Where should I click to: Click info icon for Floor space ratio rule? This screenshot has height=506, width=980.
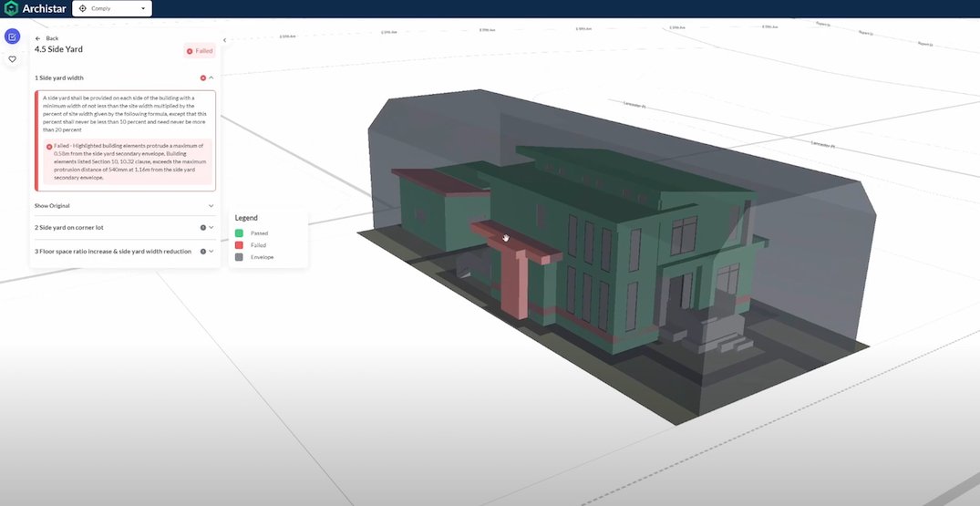[202, 251]
